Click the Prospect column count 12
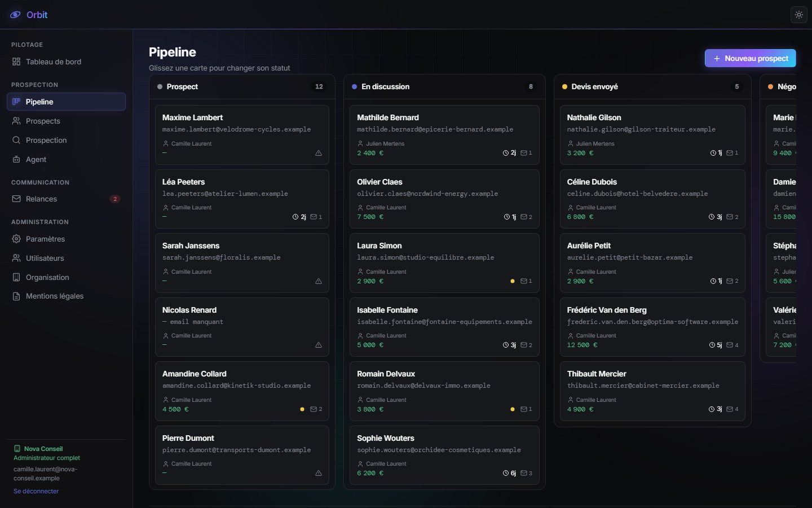Screen dimensions: 812x508 tap(319, 86)
